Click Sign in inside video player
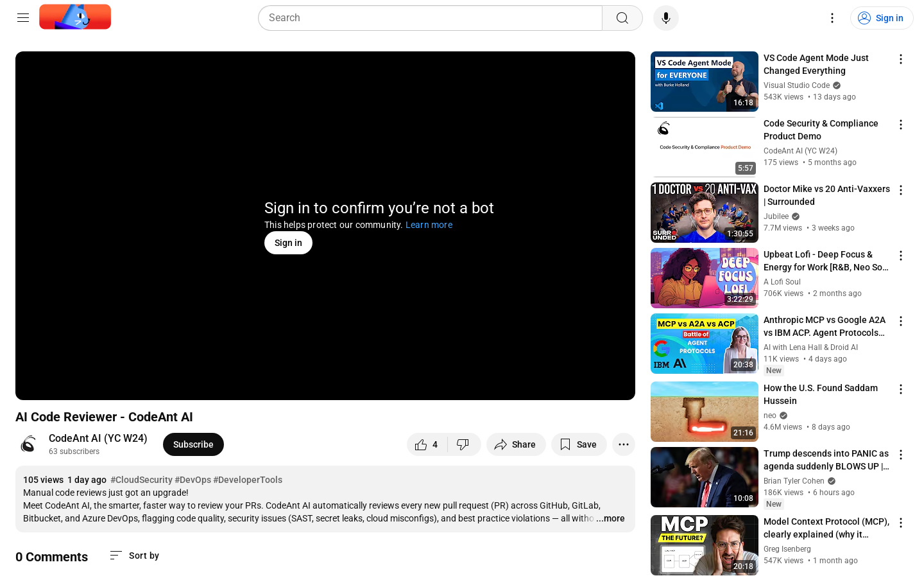 click(288, 243)
